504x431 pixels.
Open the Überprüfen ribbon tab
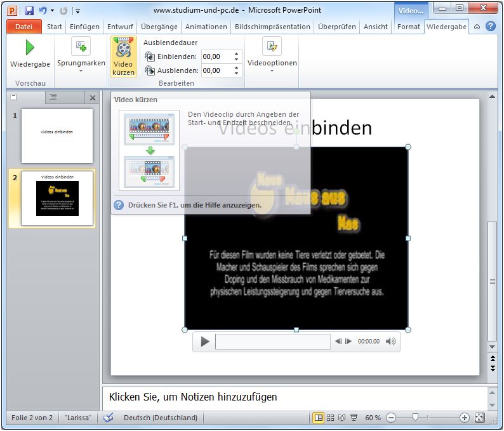point(337,27)
